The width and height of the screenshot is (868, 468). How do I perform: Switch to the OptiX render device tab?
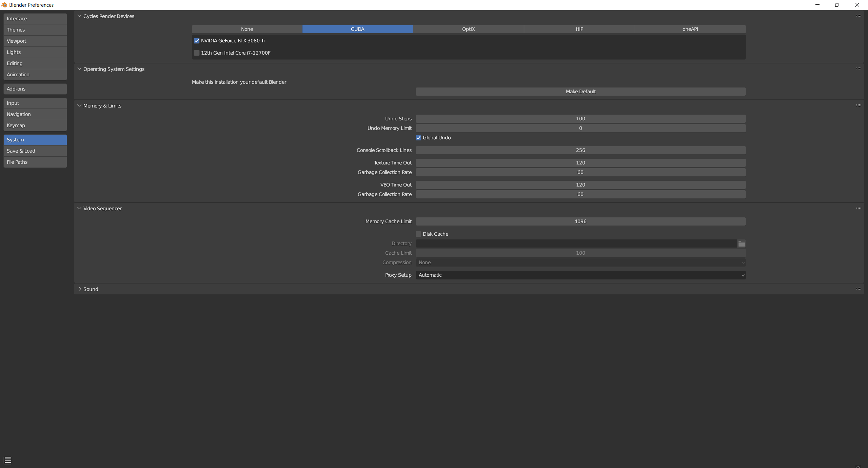pyautogui.click(x=468, y=29)
